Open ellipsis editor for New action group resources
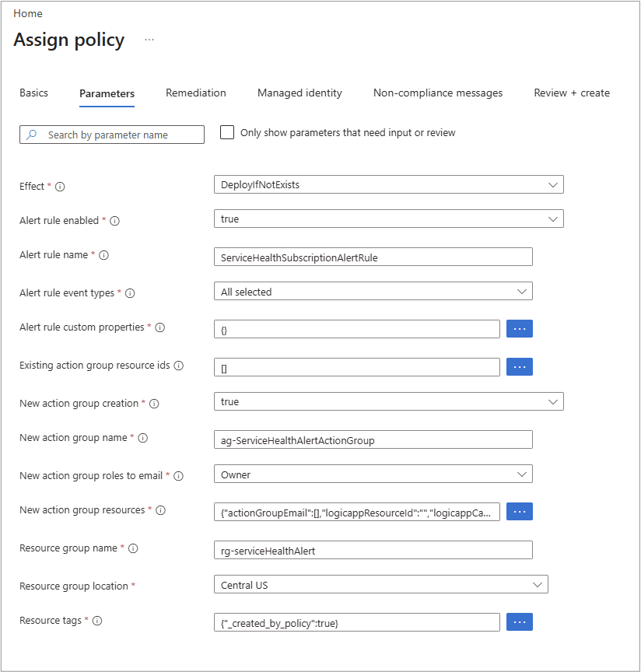Screen dimensions: 641x672 pos(519,512)
